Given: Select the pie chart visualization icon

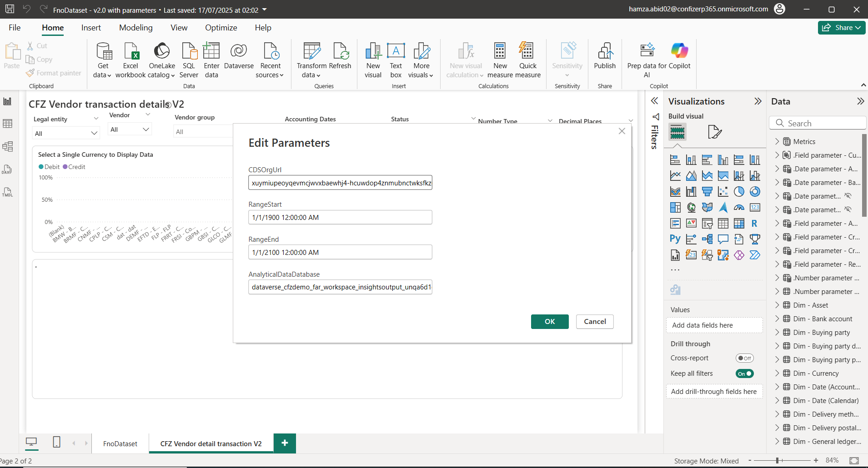Looking at the screenshot, I should click(x=739, y=192).
